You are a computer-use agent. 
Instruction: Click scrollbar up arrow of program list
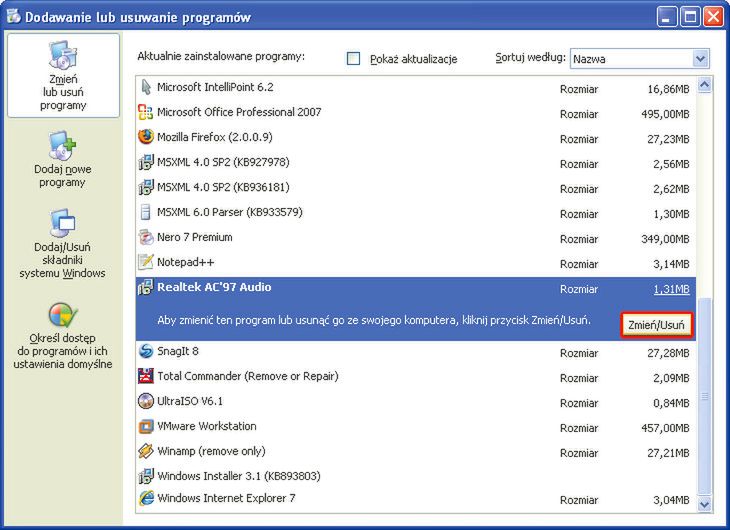[704, 85]
